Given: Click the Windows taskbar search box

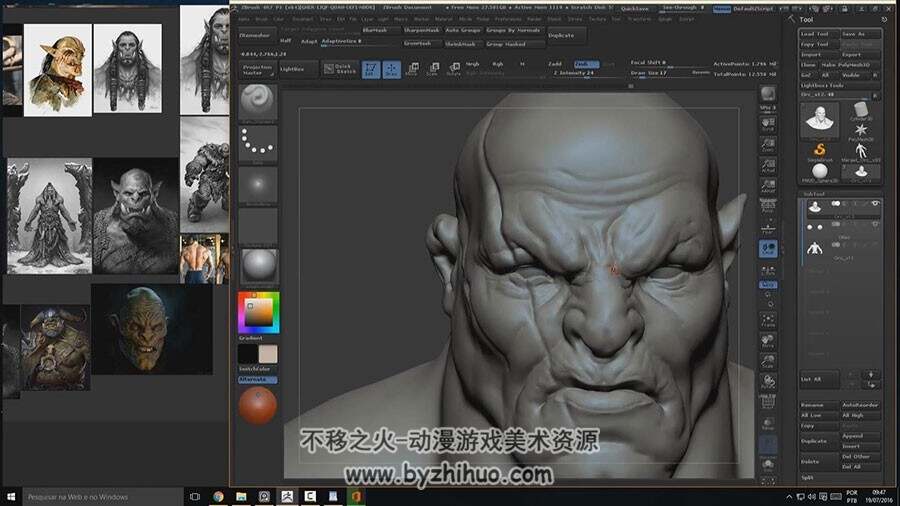Looking at the screenshot, I should click(103, 497).
